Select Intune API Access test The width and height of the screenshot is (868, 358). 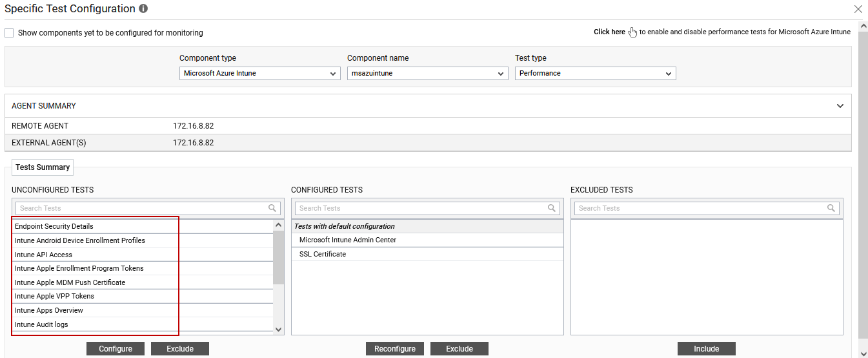(143, 255)
